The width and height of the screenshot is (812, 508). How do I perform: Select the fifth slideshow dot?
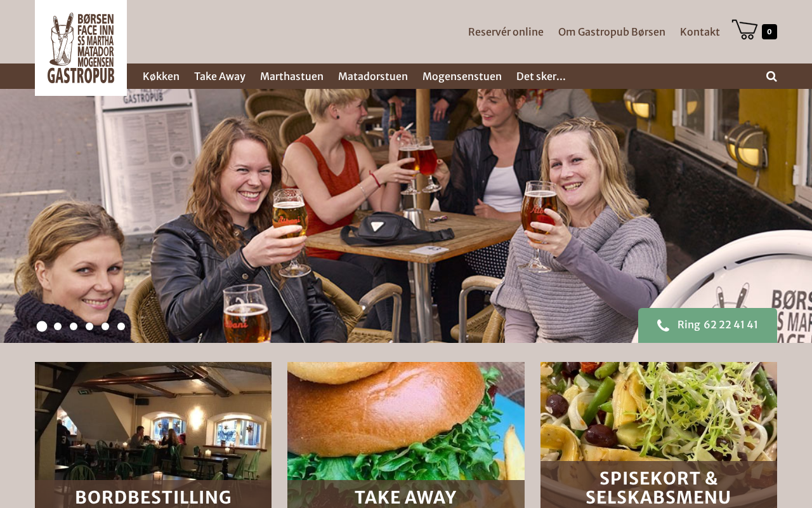[105, 326]
